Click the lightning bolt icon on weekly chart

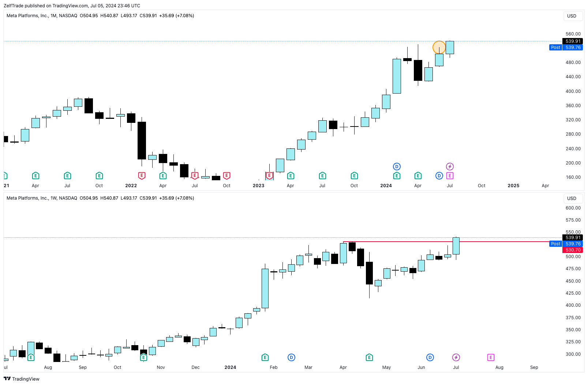456,357
